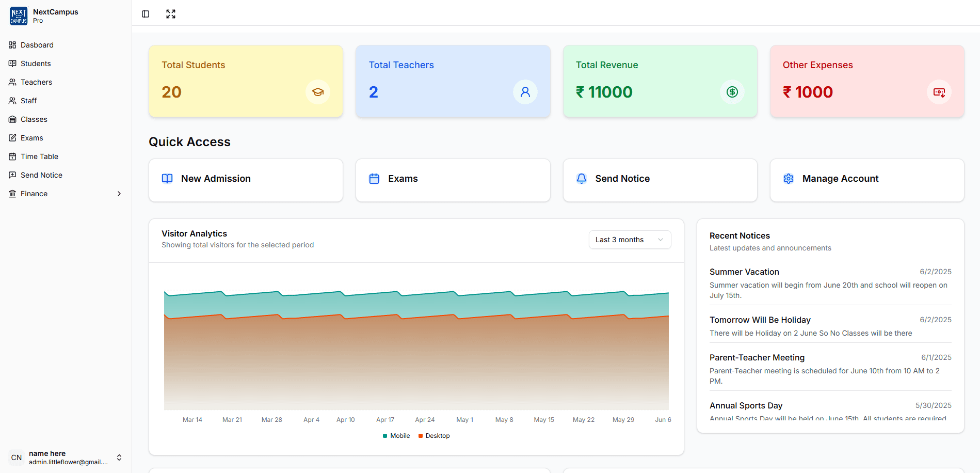980x473 pixels.
Task: Click the book icon on New Admission
Action: 167,179
